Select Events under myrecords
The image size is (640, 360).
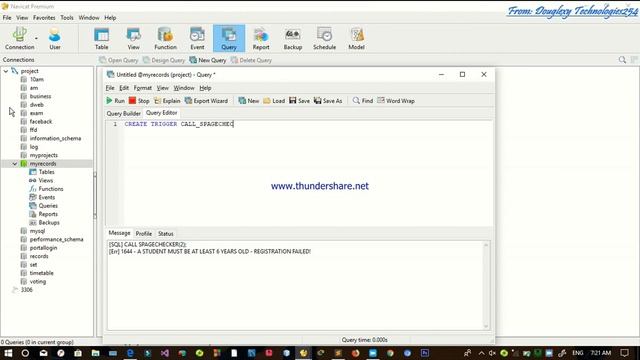point(47,197)
